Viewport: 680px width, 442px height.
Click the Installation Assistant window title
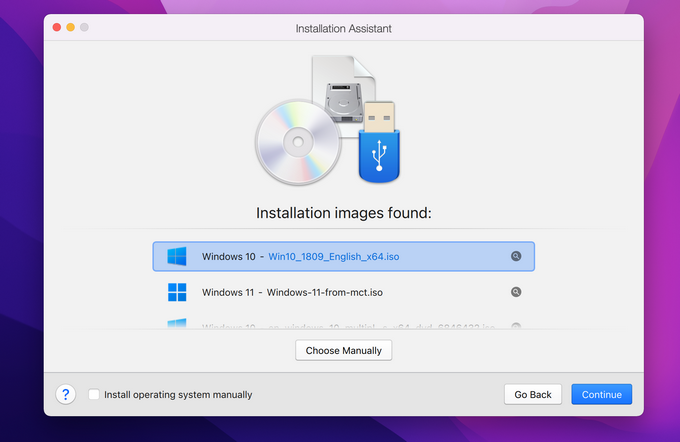(343, 29)
